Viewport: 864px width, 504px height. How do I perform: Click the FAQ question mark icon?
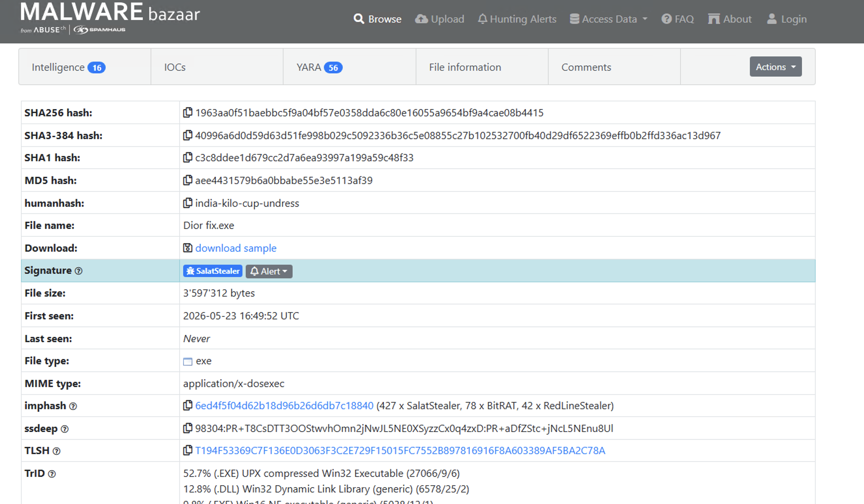666,19
